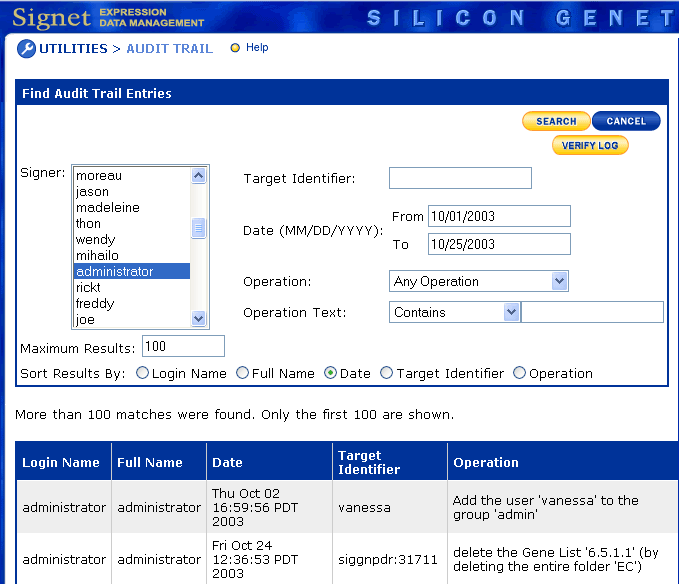The height and width of the screenshot is (586, 679).
Task: Select 'wendy' in the Signer list
Action: click(96, 240)
